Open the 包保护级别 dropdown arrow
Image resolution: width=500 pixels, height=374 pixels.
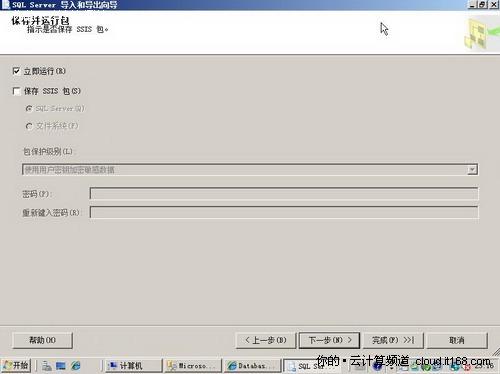point(472,170)
